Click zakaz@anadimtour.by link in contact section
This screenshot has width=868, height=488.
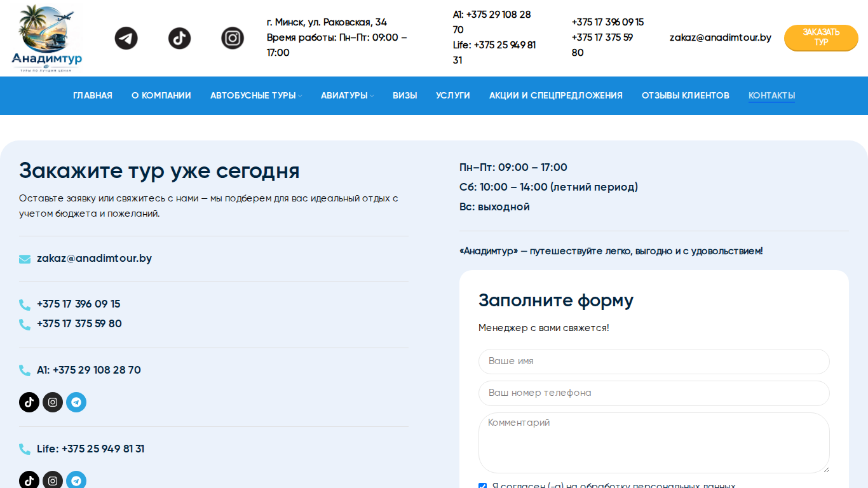(94, 259)
